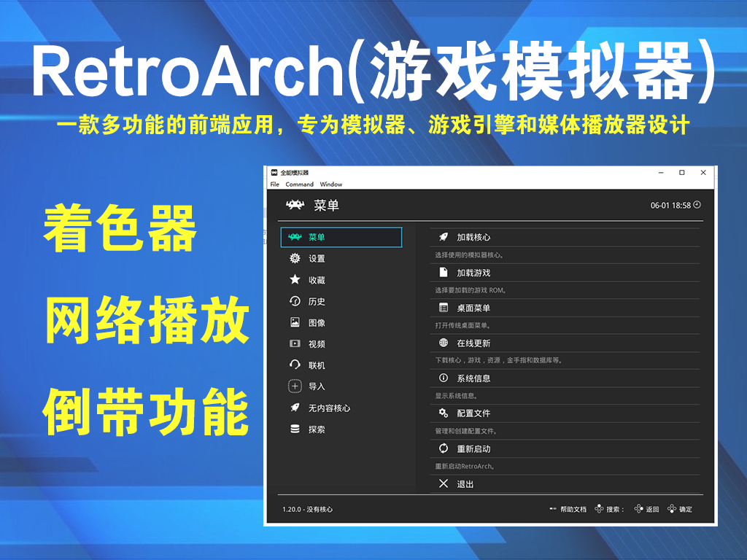The image size is (747, 560).
Task: Click the 无内容核心 sidebar label
Action: [329, 408]
